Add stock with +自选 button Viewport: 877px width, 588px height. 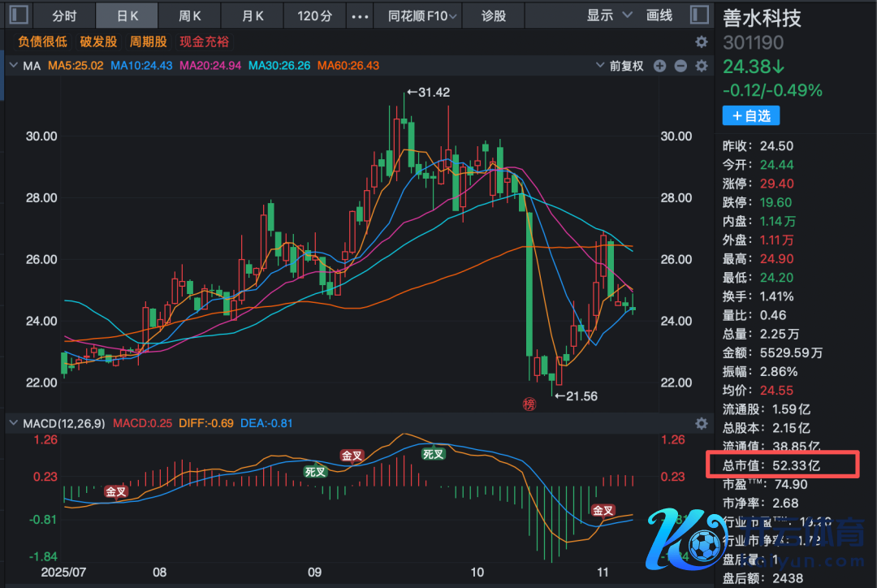(751, 116)
